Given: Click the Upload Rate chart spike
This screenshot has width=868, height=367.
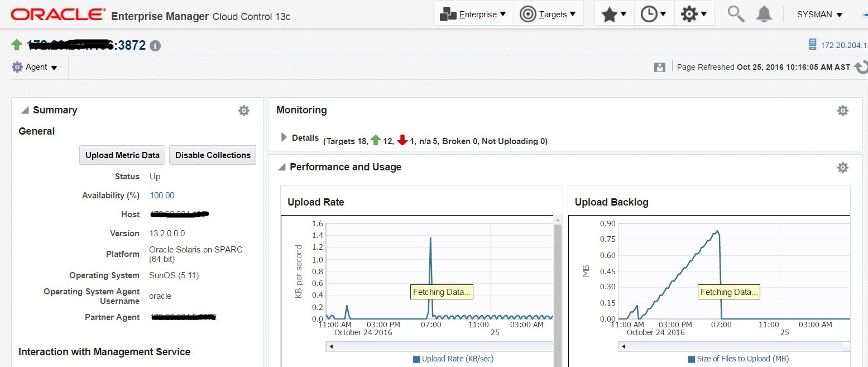Looking at the screenshot, I should click(x=430, y=239).
